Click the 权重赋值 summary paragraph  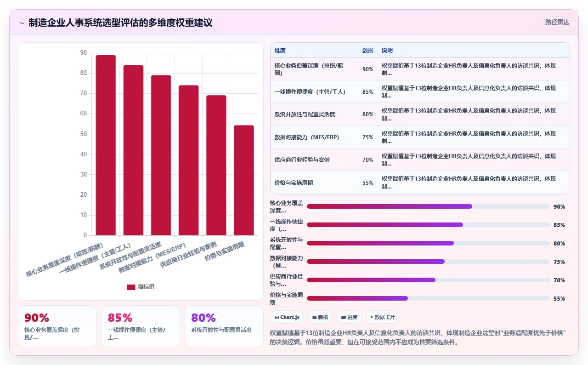tap(418, 337)
